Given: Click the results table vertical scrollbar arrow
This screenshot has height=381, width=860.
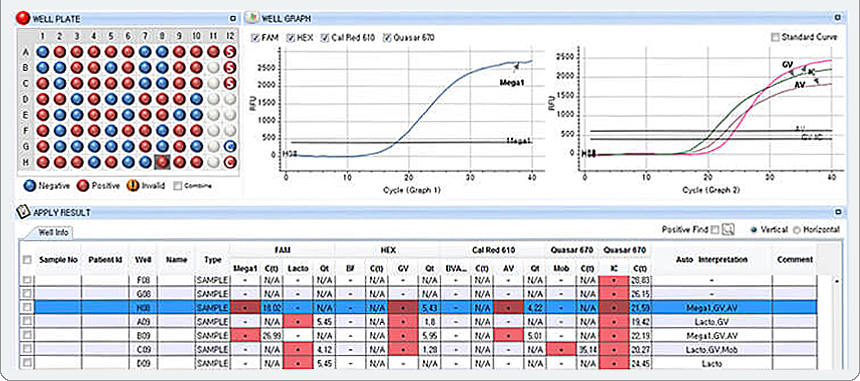Looking at the screenshot, I should pos(836,281).
